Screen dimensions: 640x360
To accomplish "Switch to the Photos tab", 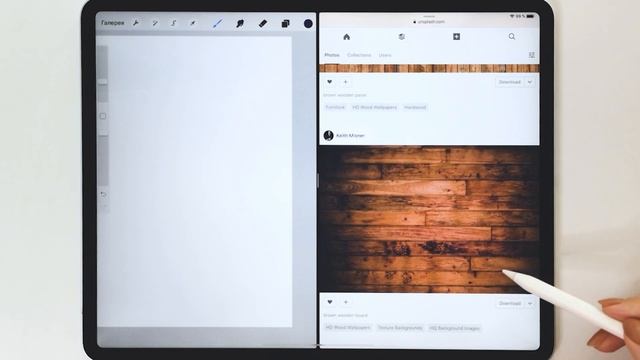I will 332,55.
